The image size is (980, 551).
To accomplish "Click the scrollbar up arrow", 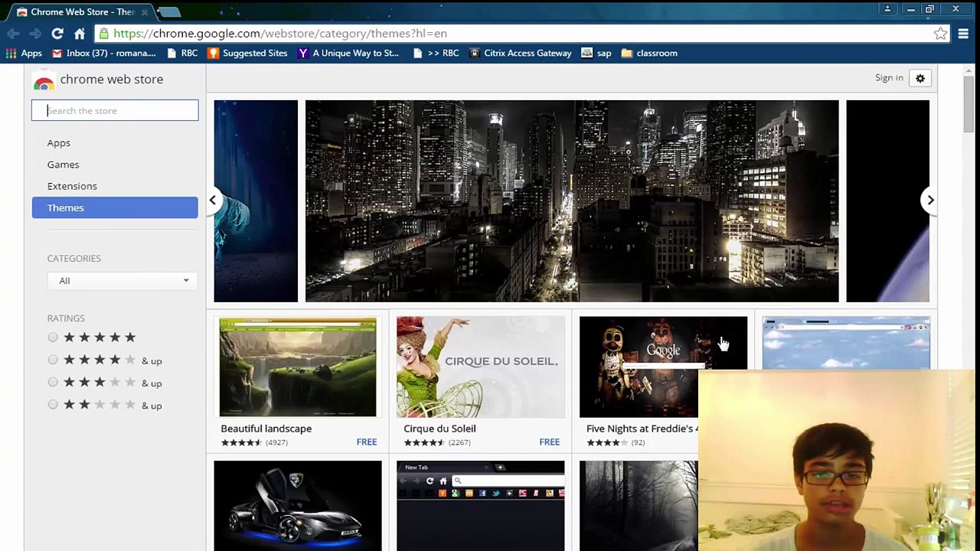I will [x=969, y=71].
